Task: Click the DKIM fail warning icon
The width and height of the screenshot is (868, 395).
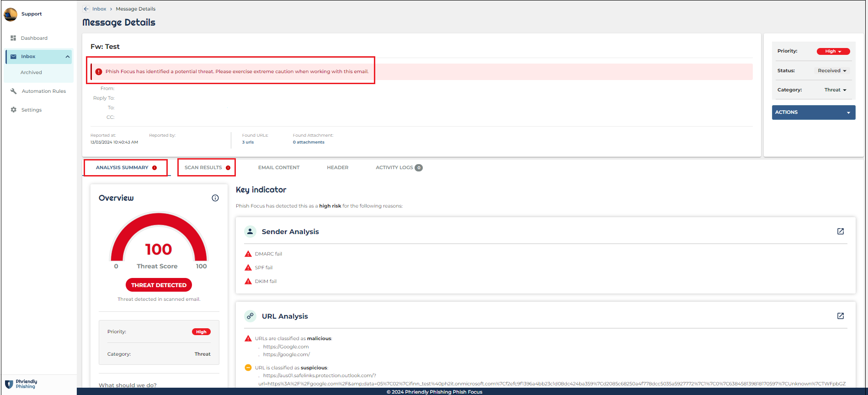Action: 248,282
